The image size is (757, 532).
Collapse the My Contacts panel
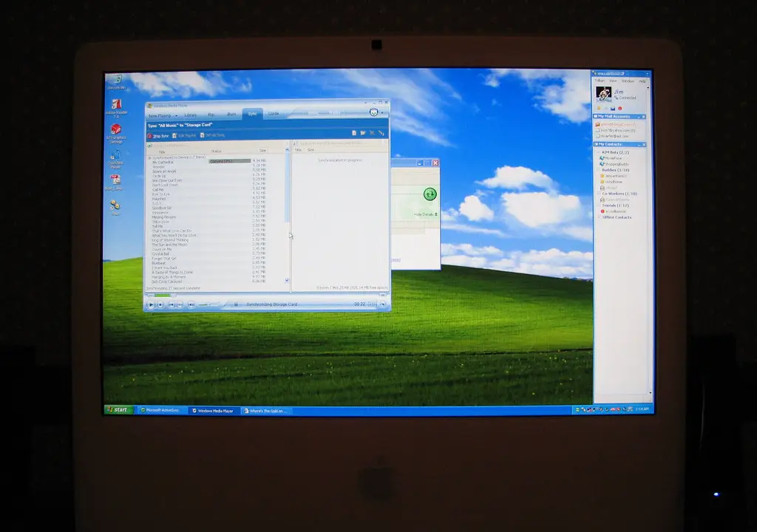639,144
